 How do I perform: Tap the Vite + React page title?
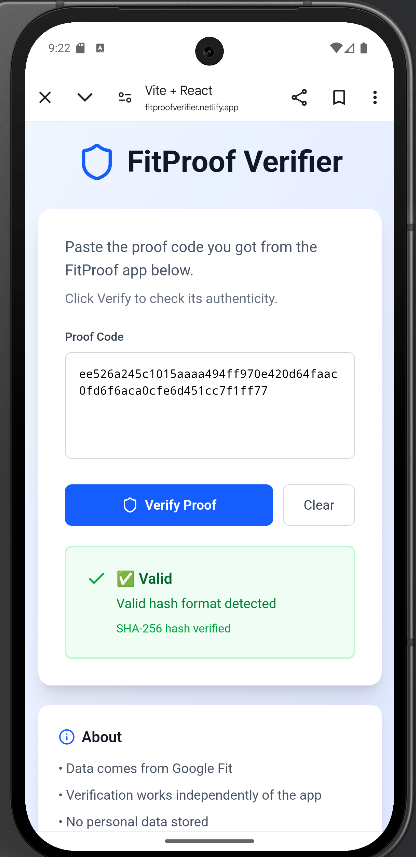[179, 91]
